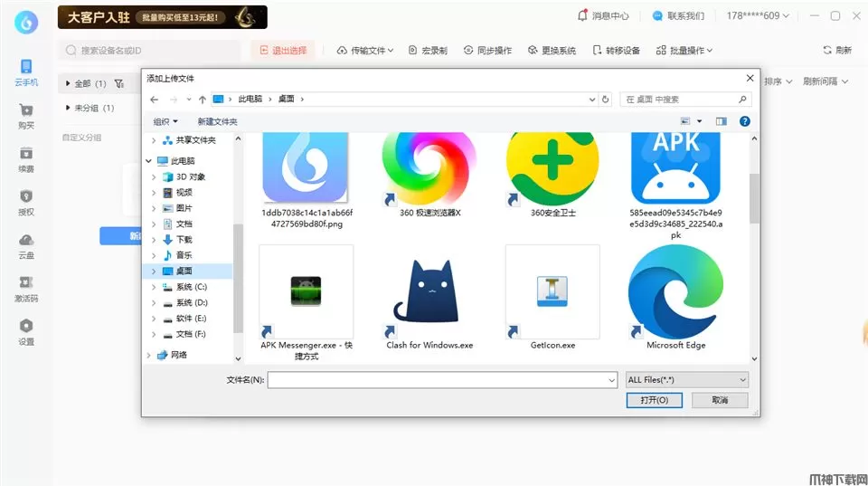Click the file list vertical scrollbar
The height and width of the screenshot is (486, 868).
[754, 197]
